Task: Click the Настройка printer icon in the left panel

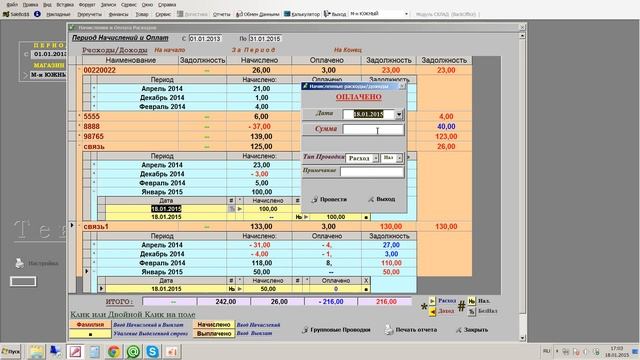Action: 19,263
